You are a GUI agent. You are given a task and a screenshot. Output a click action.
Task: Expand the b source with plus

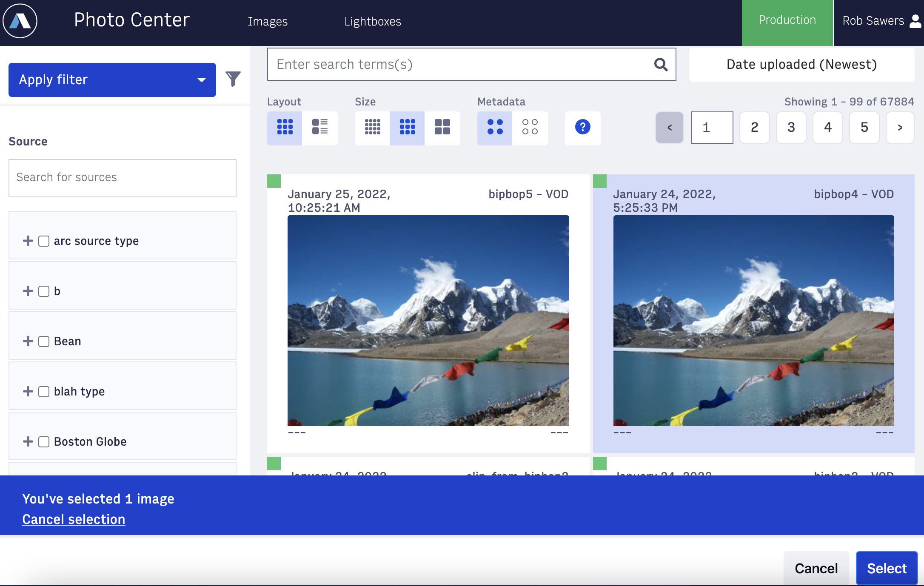click(28, 291)
